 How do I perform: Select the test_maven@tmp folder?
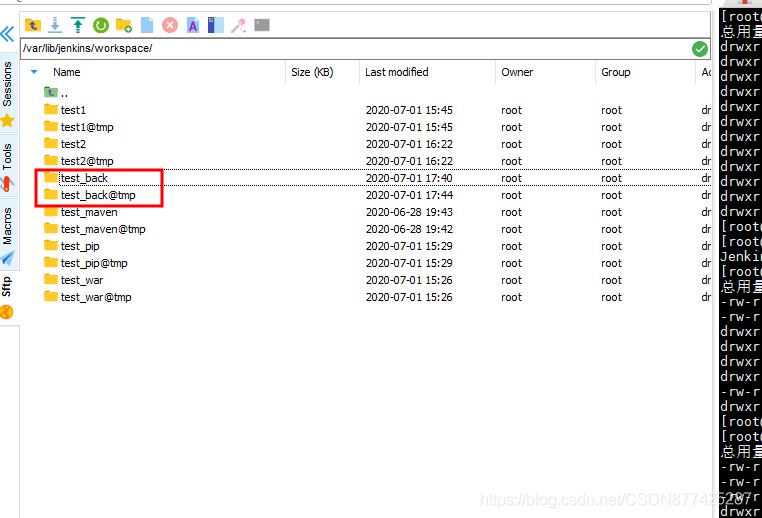(x=102, y=229)
